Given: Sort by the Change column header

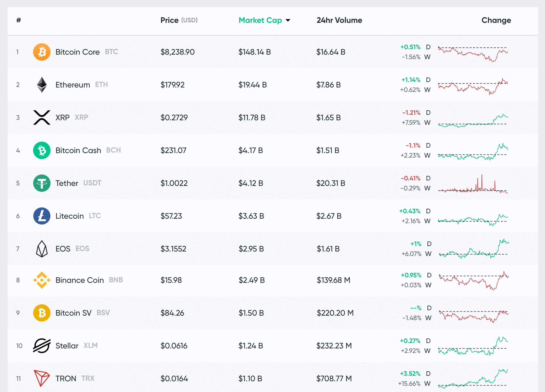Looking at the screenshot, I should [x=496, y=20].
